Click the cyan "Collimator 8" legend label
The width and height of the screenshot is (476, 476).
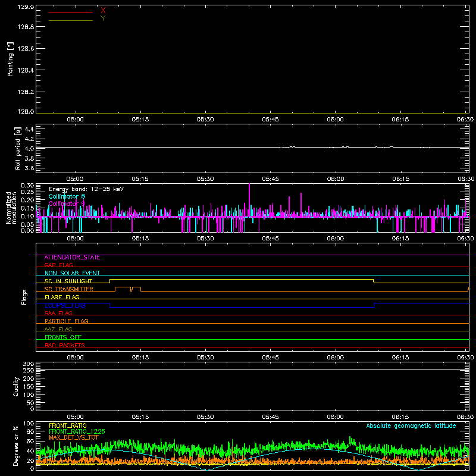67,196
